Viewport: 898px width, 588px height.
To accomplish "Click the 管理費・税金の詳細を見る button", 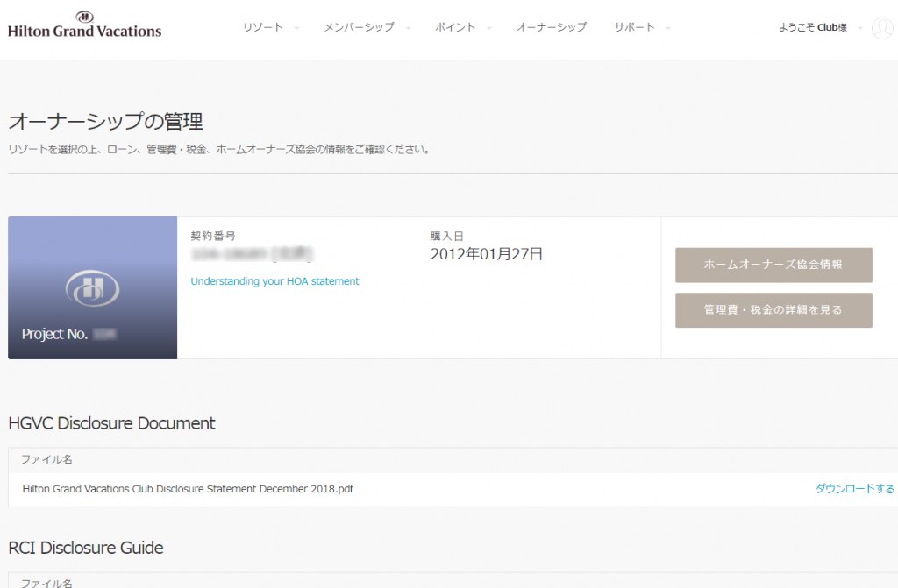I will pyautogui.click(x=773, y=310).
